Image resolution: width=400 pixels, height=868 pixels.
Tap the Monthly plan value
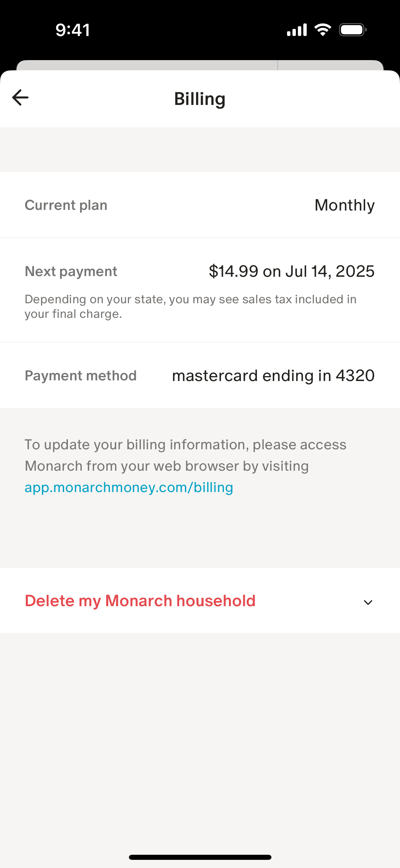point(344,205)
